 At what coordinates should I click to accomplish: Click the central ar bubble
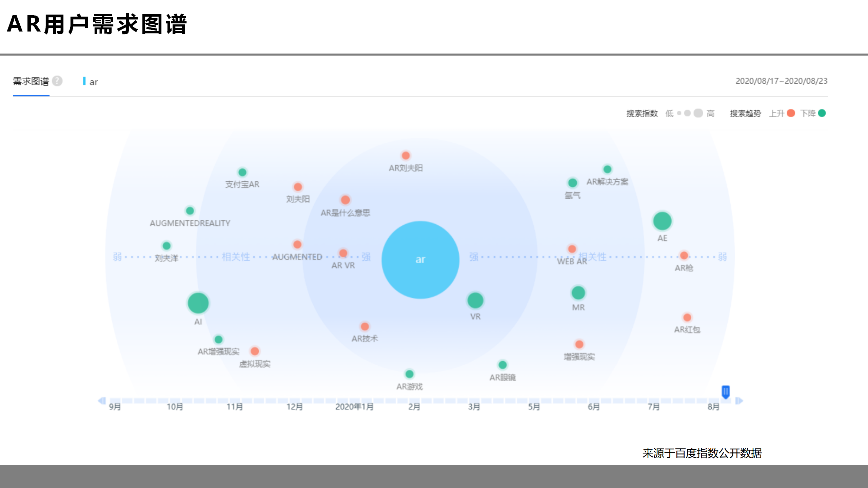pyautogui.click(x=420, y=260)
